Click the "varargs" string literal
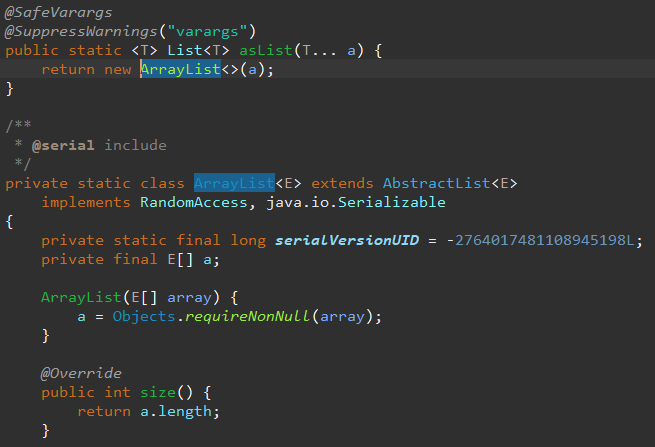Viewport: 655px width, 447px height. click(208, 31)
